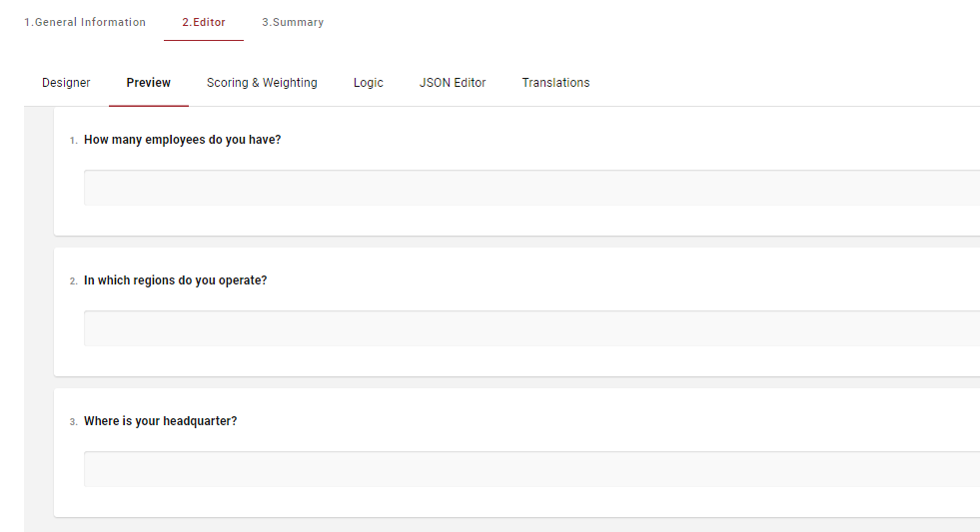
Task: Go to the Translations tab
Action: [x=555, y=83]
